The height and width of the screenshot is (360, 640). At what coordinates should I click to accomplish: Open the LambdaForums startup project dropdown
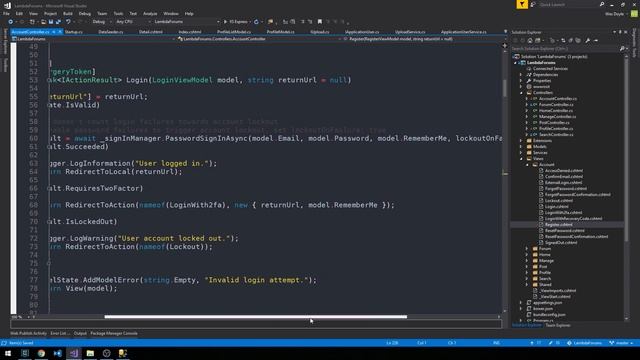click(x=187, y=22)
